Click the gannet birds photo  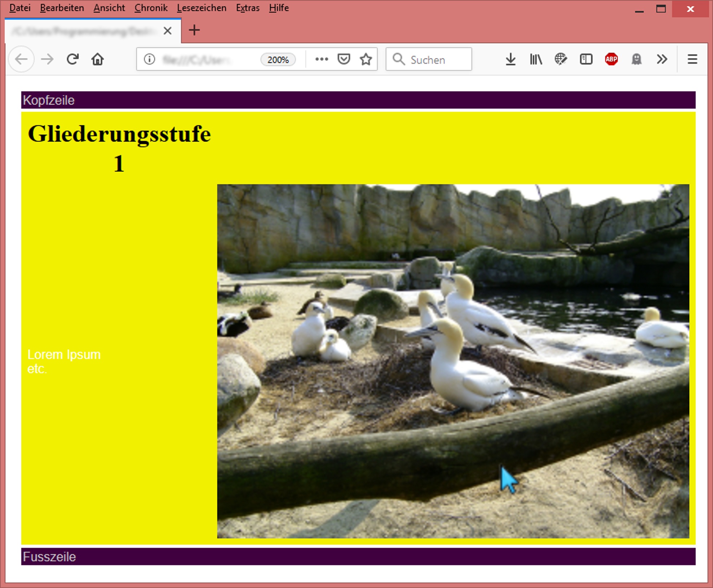point(453,361)
